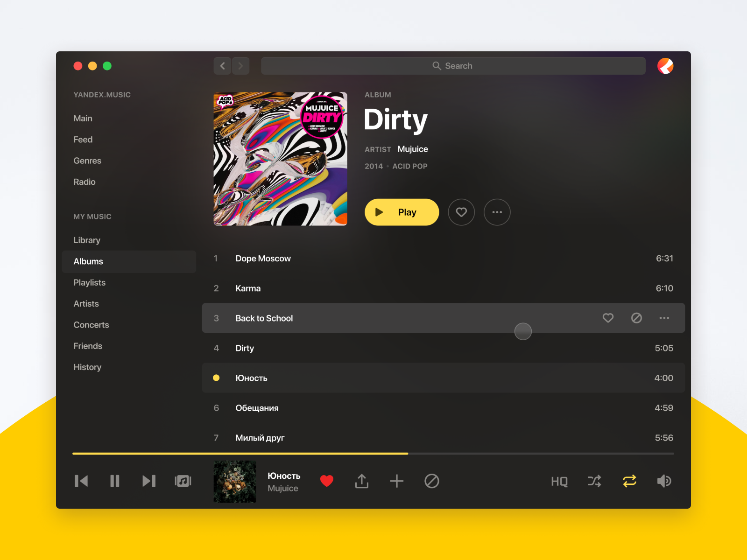Turn off repeat mode
747x560 pixels.
click(x=629, y=481)
